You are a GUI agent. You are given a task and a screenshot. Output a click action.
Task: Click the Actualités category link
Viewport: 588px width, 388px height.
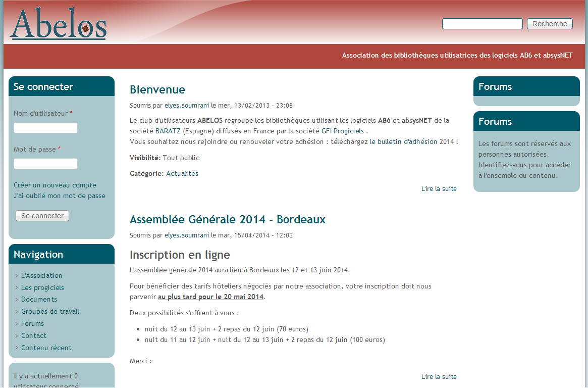pyautogui.click(x=182, y=173)
